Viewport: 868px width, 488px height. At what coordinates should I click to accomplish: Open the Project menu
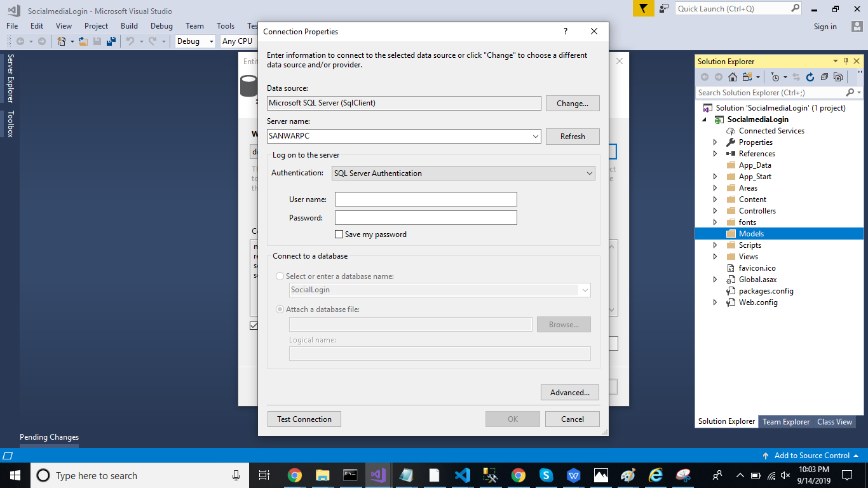point(97,26)
